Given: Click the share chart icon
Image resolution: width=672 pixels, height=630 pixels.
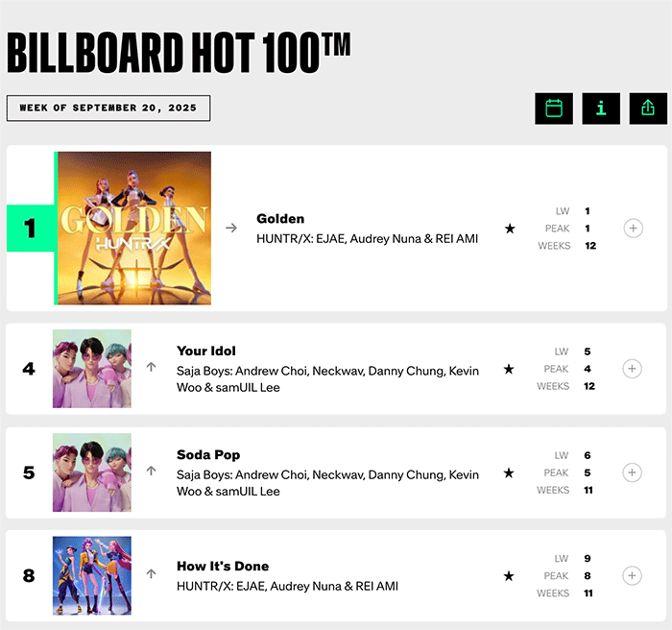Looking at the screenshot, I should [648, 109].
